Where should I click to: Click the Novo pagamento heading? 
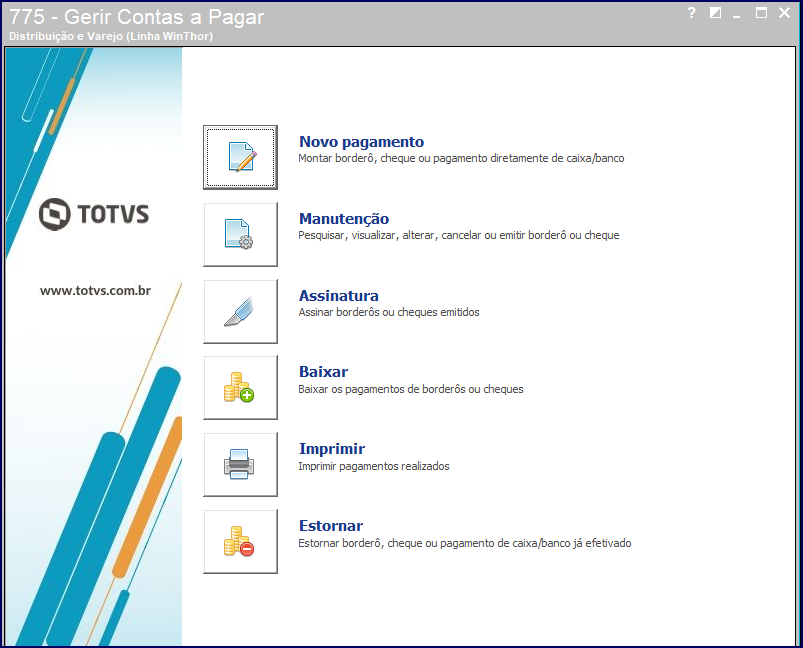[362, 142]
